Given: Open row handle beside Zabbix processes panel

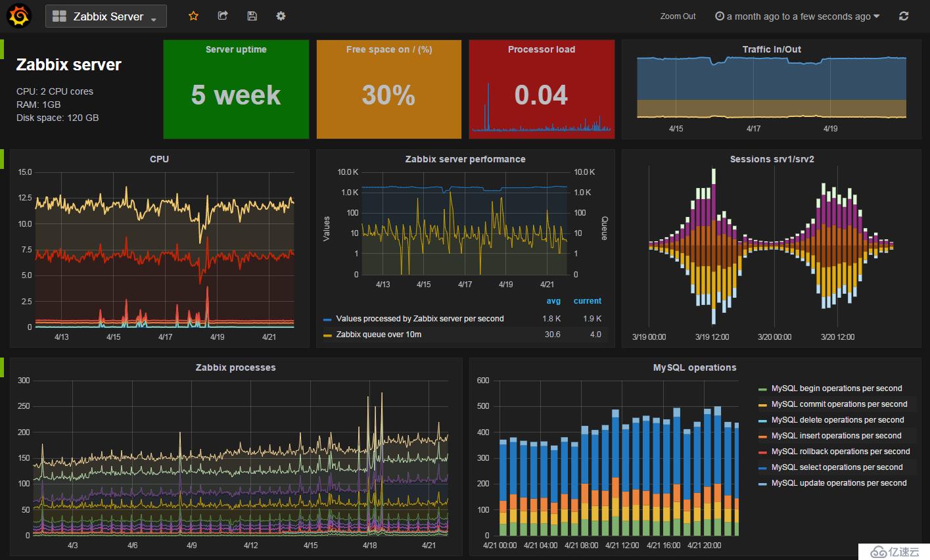Looking at the screenshot, I should point(2,367).
